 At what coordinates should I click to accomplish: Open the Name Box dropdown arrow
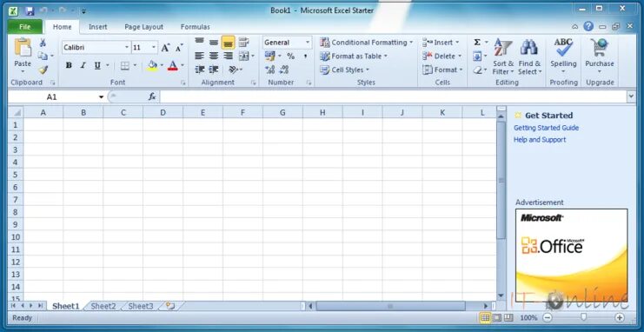point(101,97)
